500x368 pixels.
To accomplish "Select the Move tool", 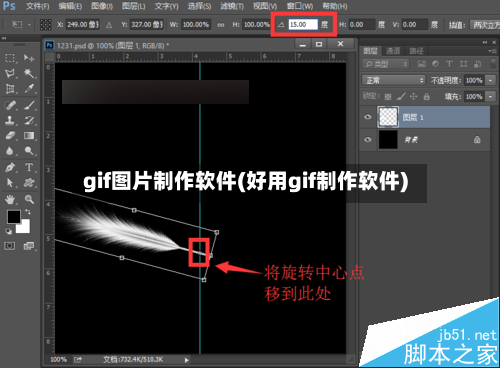I will (x=29, y=58).
